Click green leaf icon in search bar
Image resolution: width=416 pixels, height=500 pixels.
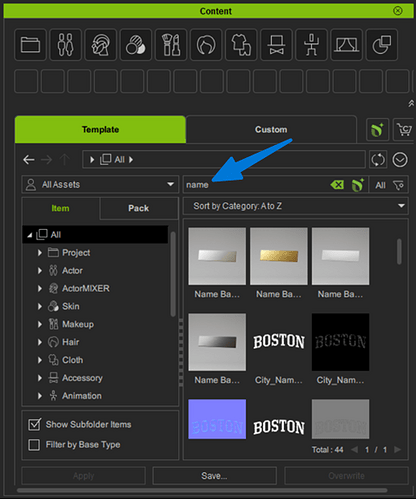(358, 185)
